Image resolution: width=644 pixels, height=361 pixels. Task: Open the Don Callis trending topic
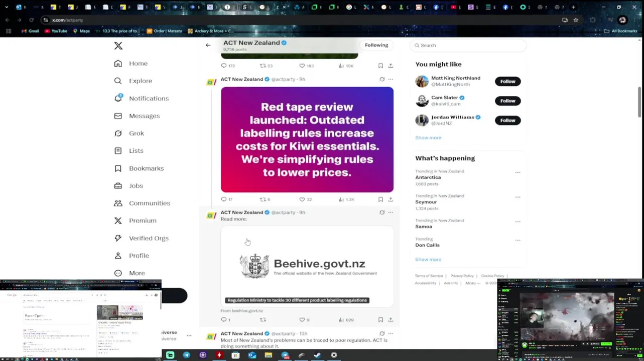point(427,245)
